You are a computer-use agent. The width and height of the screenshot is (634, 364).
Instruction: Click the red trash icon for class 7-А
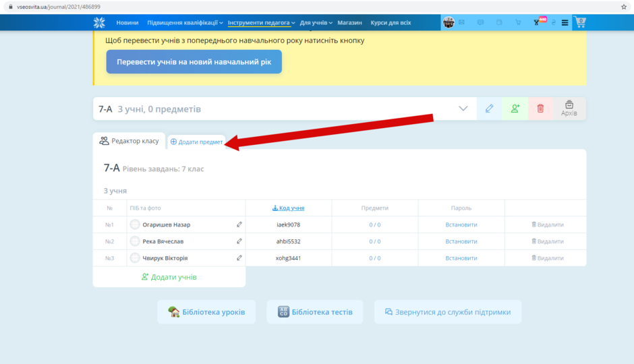(540, 109)
